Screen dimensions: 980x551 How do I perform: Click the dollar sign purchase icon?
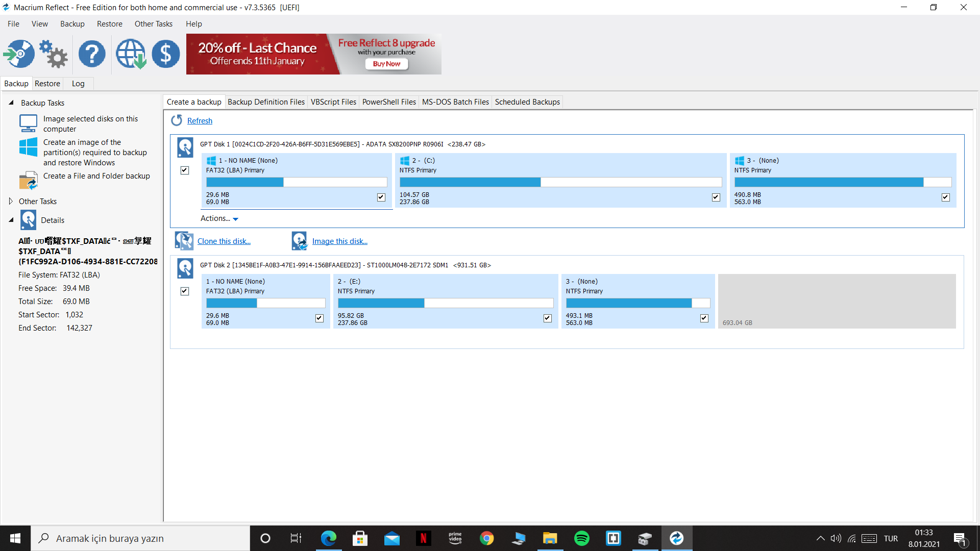click(x=166, y=54)
